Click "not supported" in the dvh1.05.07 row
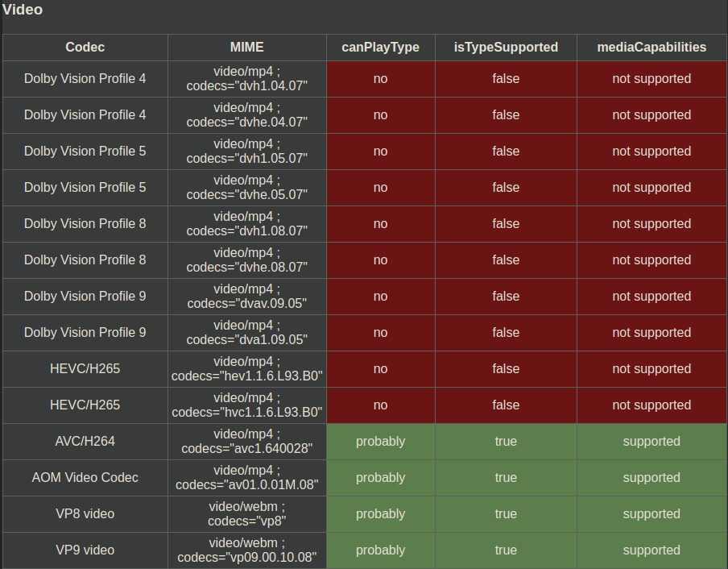 pyautogui.click(x=651, y=151)
